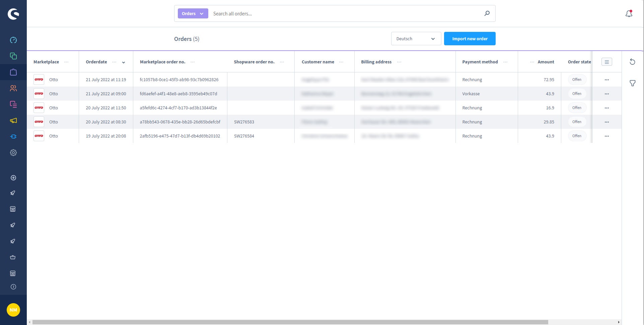Viewport: 644px width, 325px height.
Task: Refresh the orders list with the reload icon
Action: point(632,62)
